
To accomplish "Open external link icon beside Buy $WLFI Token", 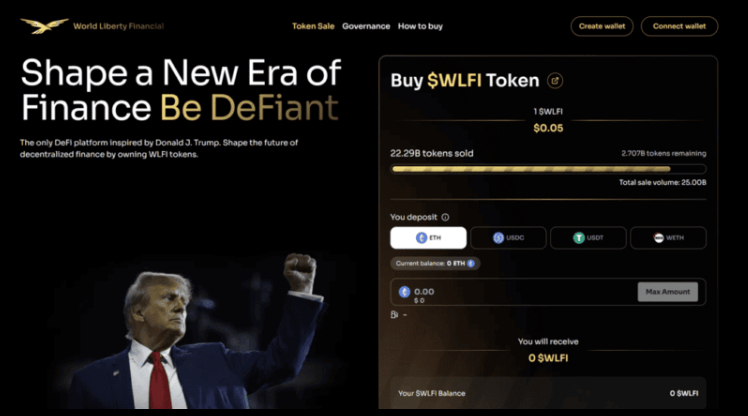I will coord(556,81).
